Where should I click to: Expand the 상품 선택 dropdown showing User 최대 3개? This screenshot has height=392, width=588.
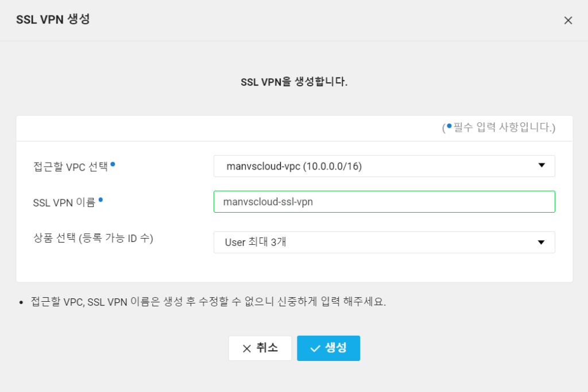click(384, 242)
